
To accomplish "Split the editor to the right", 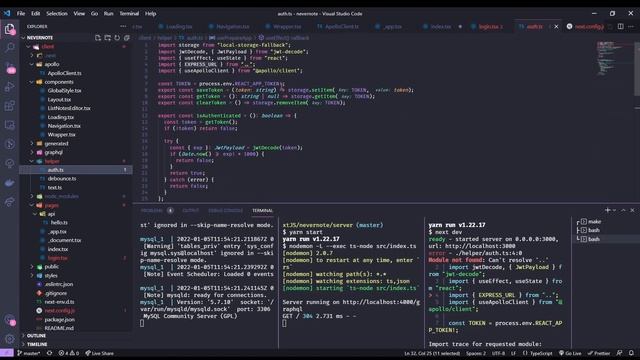I will click(620, 26).
